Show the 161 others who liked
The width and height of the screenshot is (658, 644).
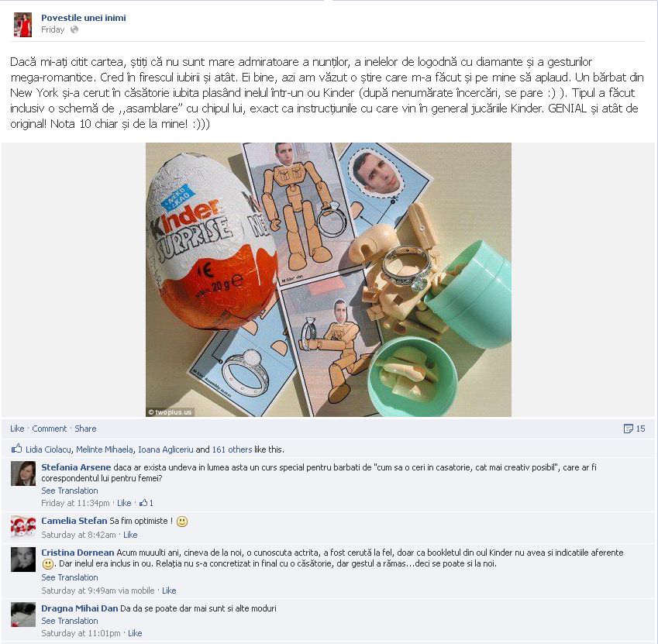point(232,449)
